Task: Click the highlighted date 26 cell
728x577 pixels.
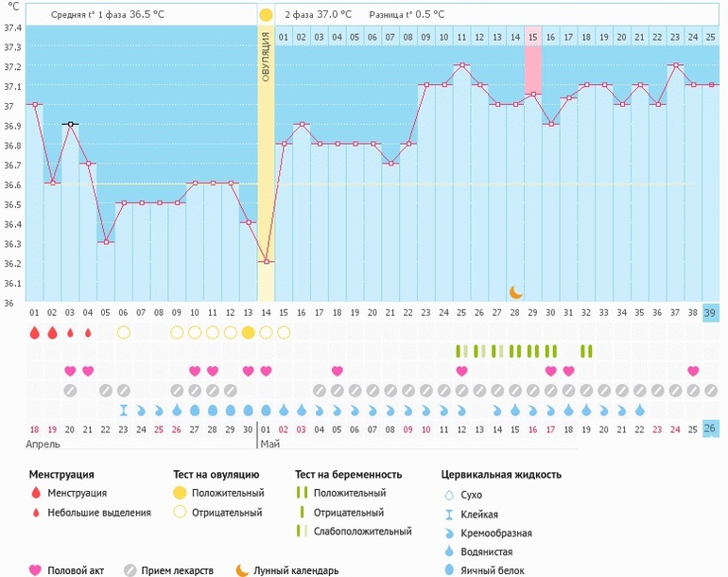Action: [x=711, y=428]
